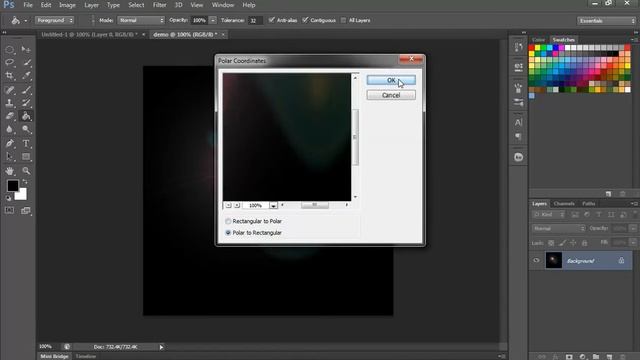Select the Horizontal Type tool

pyautogui.click(x=26, y=143)
